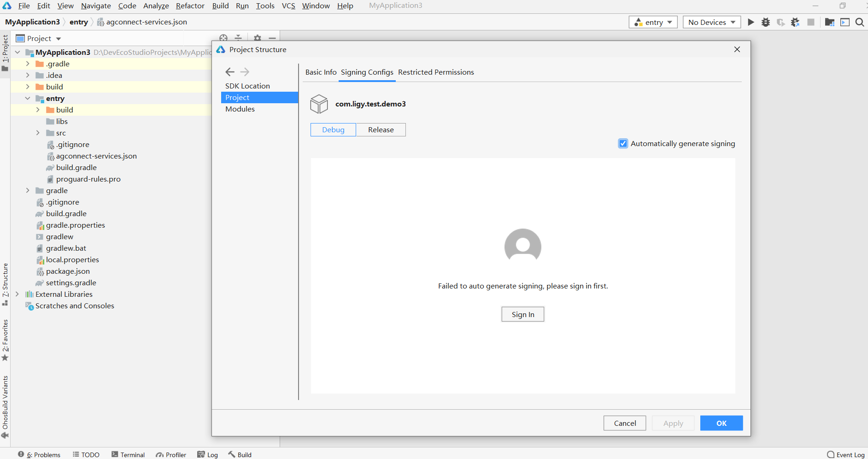Image resolution: width=868 pixels, height=459 pixels.
Task: Open the Profiler tool window
Action: point(171,454)
